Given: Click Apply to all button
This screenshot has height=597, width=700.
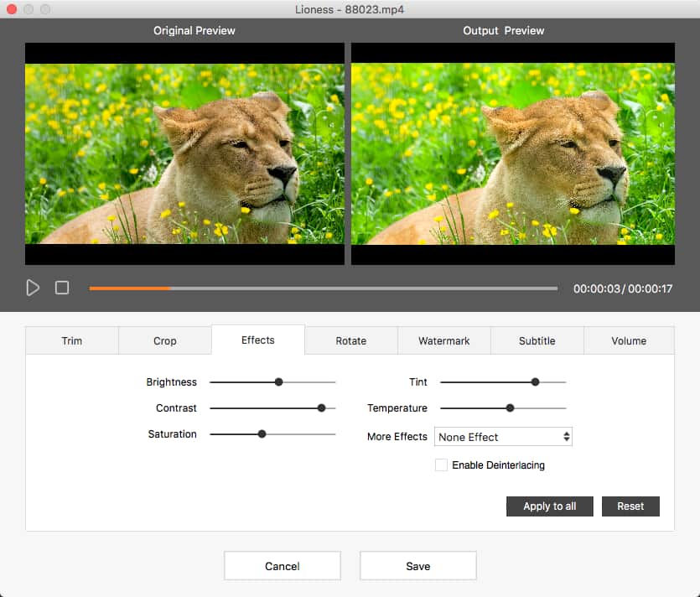Looking at the screenshot, I should tap(549, 506).
